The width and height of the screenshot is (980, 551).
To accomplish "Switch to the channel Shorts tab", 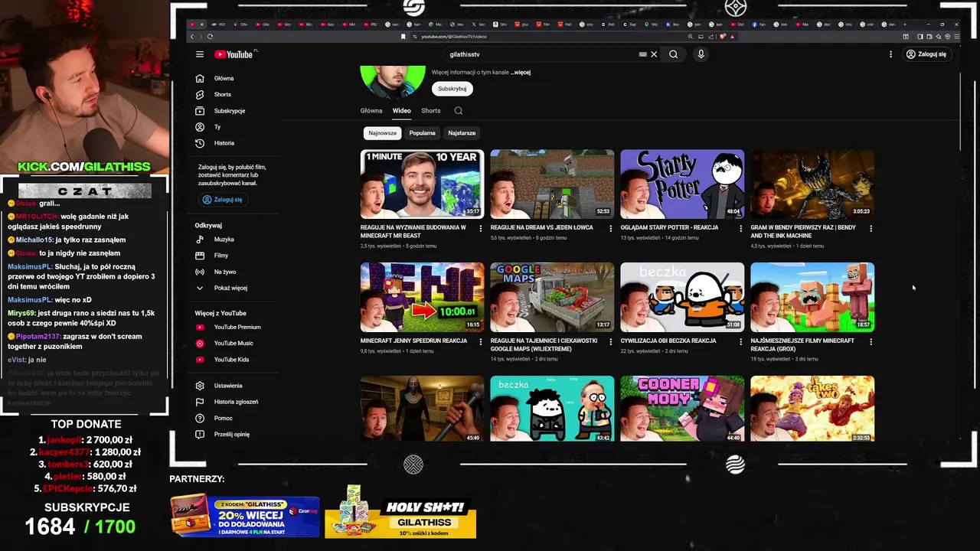I will [431, 111].
